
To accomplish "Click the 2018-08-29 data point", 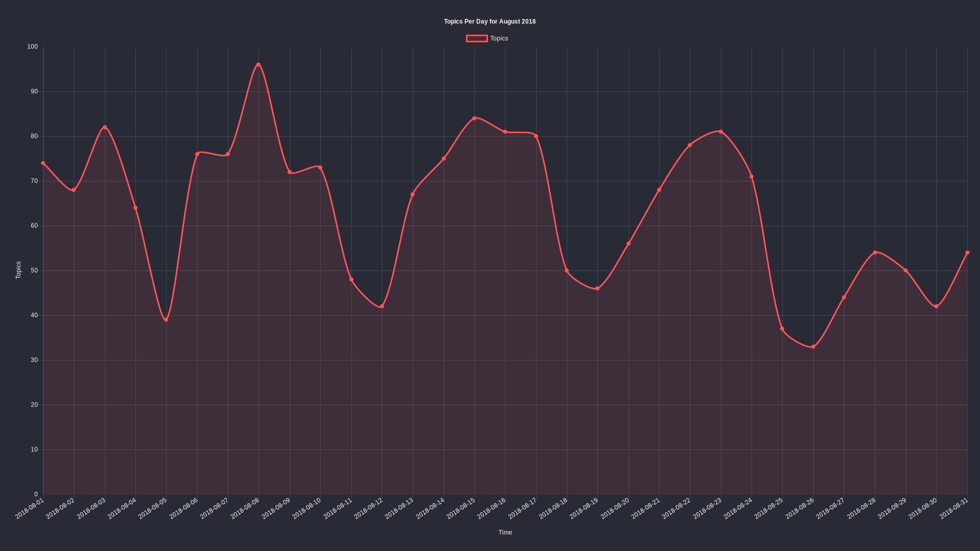I will pyautogui.click(x=905, y=270).
